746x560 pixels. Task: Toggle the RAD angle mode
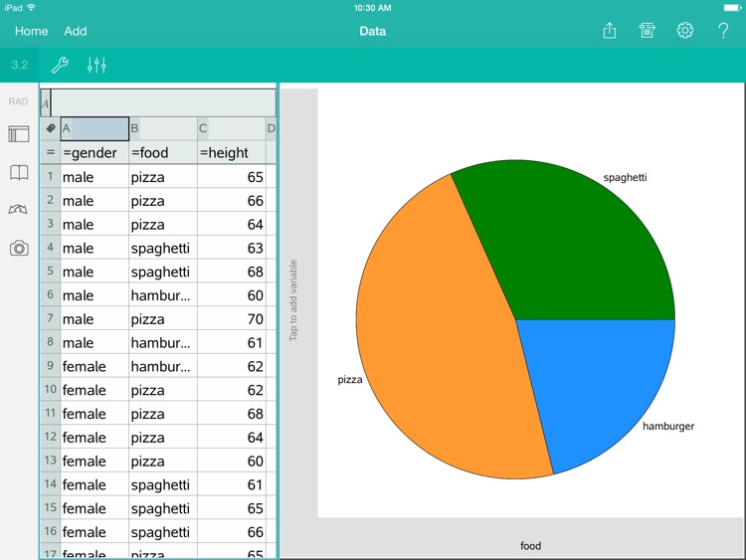coord(18,101)
